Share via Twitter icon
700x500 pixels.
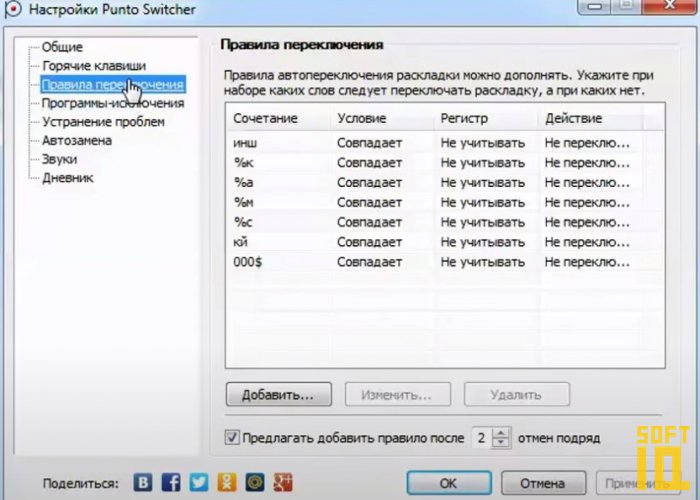click(x=199, y=483)
